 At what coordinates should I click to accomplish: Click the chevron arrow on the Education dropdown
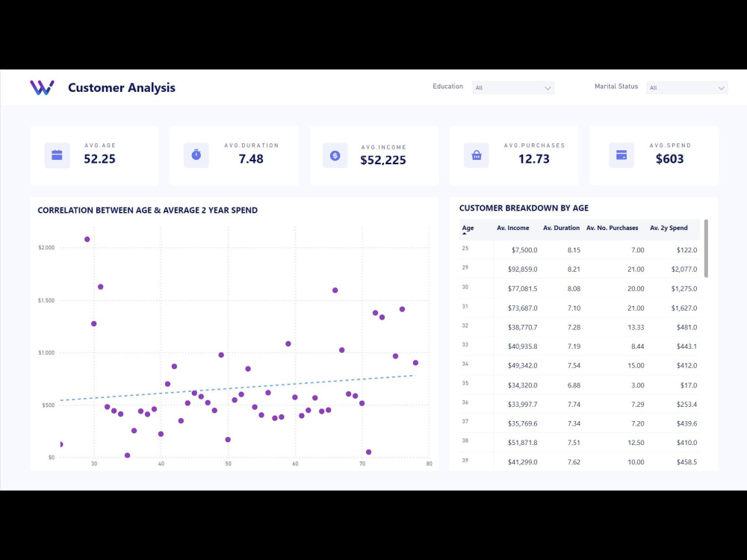(x=548, y=87)
